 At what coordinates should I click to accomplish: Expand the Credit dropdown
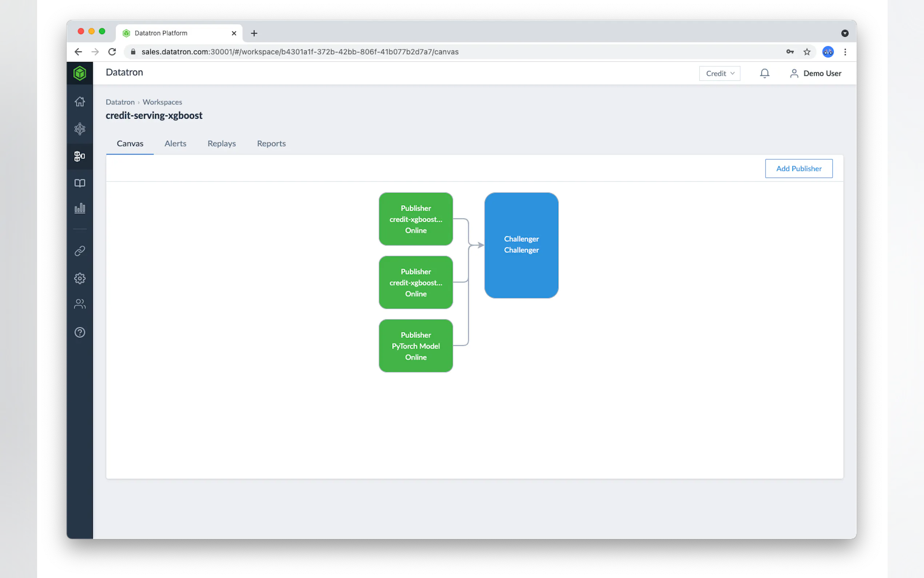719,74
